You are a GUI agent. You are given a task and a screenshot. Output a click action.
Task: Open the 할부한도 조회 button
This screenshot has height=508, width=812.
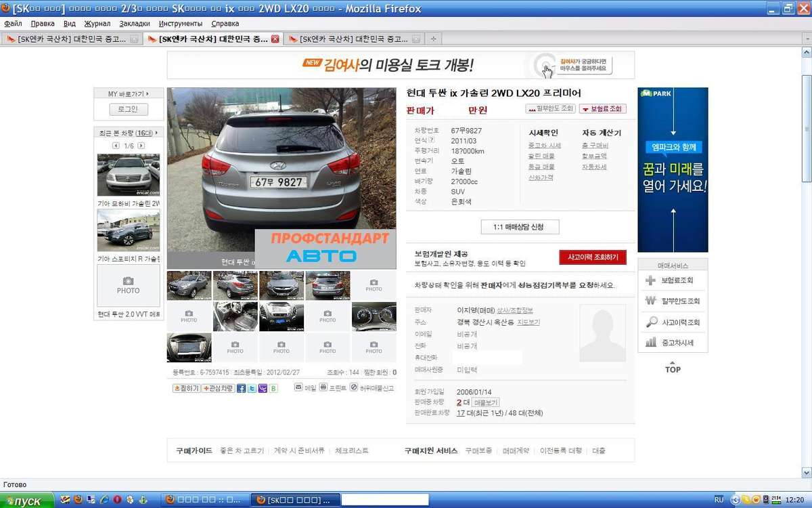click(x=551, y=108)
